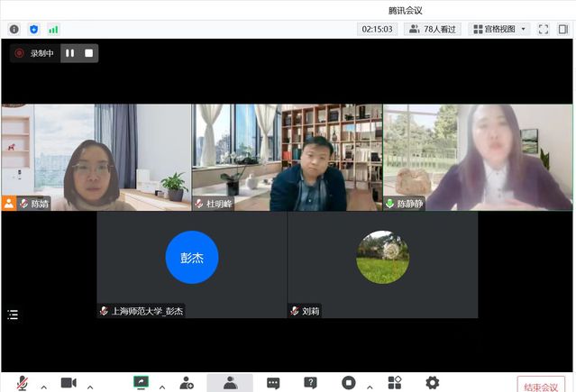Click the help question mark icon
Screen dimensions: 576x392
coord(310,383)
